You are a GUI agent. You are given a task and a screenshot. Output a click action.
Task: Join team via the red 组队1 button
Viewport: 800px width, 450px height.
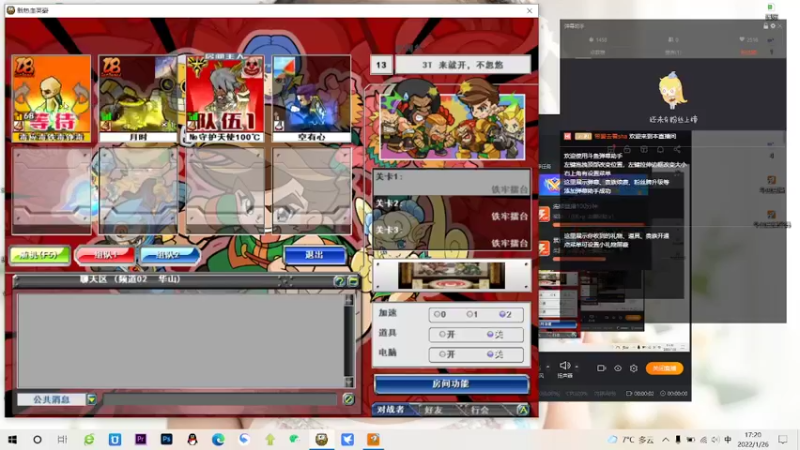click(x=106, y=255)
